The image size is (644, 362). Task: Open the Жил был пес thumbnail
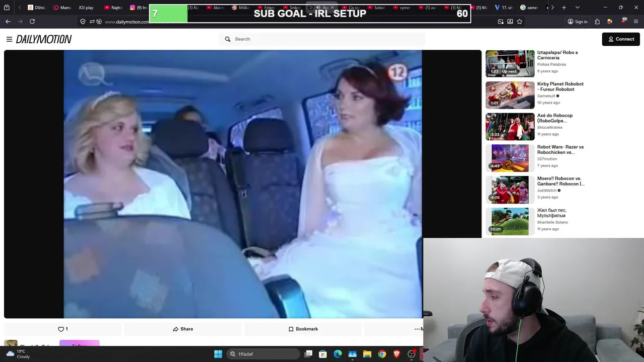tap(510, 221)
